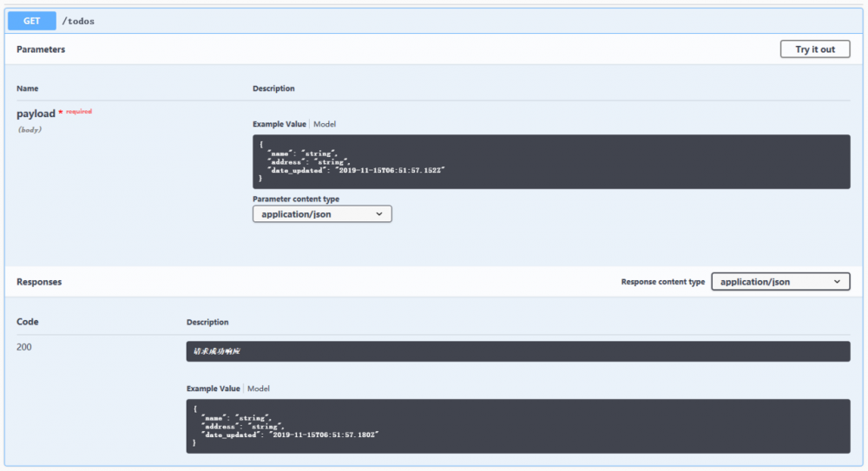Open the Response content type dropdown
Image resolution: width=868 pixels, height=471 pixels.
pyautogui.click(x=779, y=282)
